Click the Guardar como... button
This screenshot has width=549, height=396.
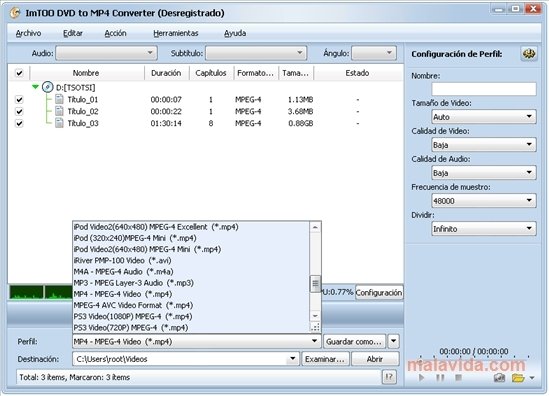coord(354,341)
